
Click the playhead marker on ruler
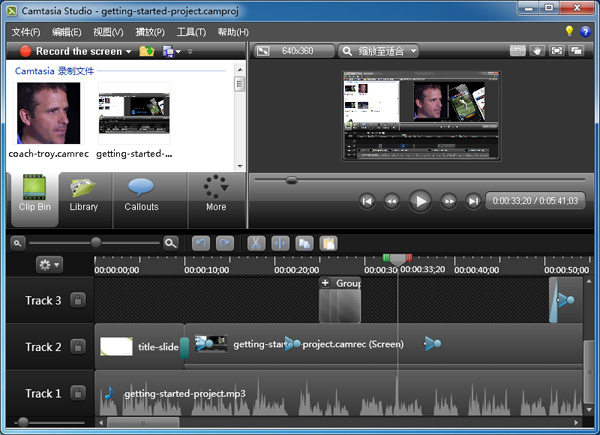pyautogui.click(x=398, y=261)
